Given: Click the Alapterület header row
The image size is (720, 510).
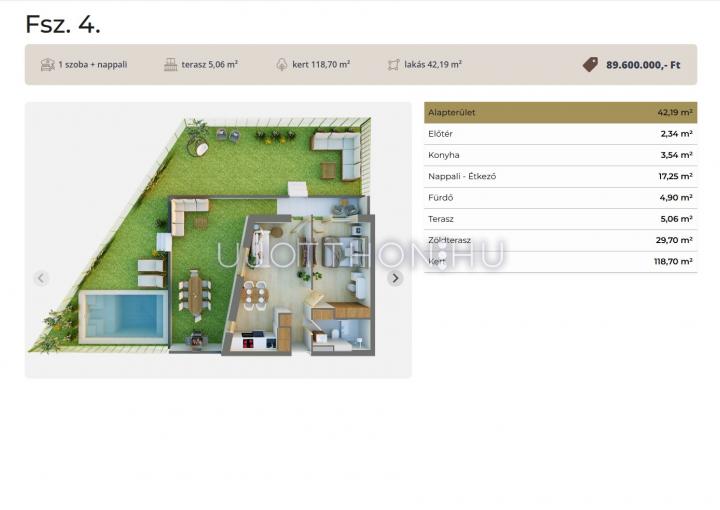Looking at the screenshot, I should click(560, 112).
